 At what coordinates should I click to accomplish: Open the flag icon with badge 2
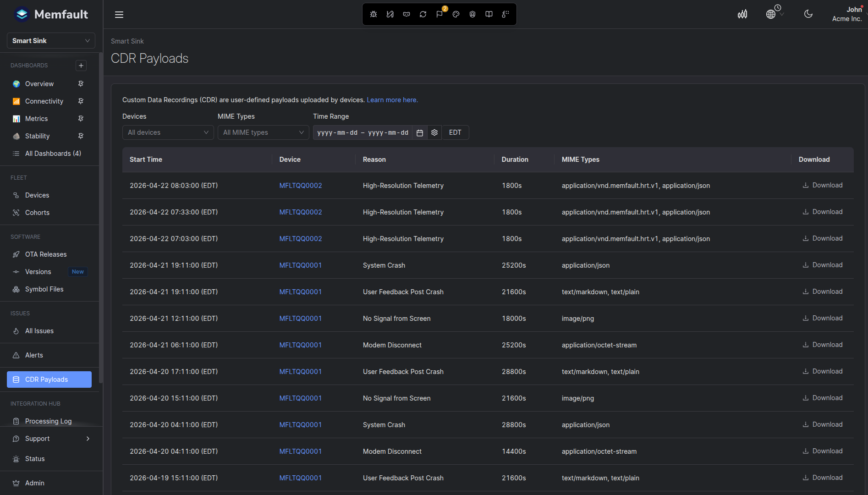pyautogui.click(x=440, y=14)
